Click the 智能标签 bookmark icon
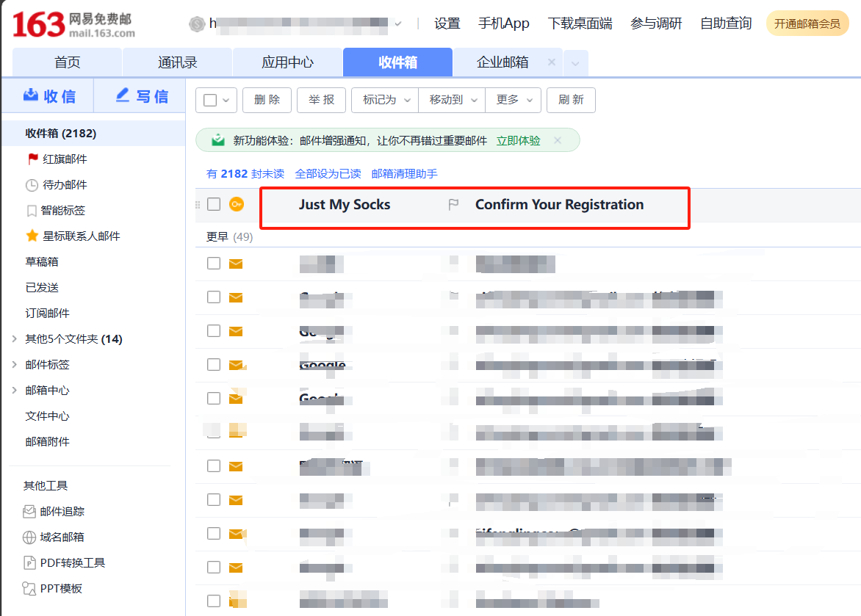 (32, 211)
